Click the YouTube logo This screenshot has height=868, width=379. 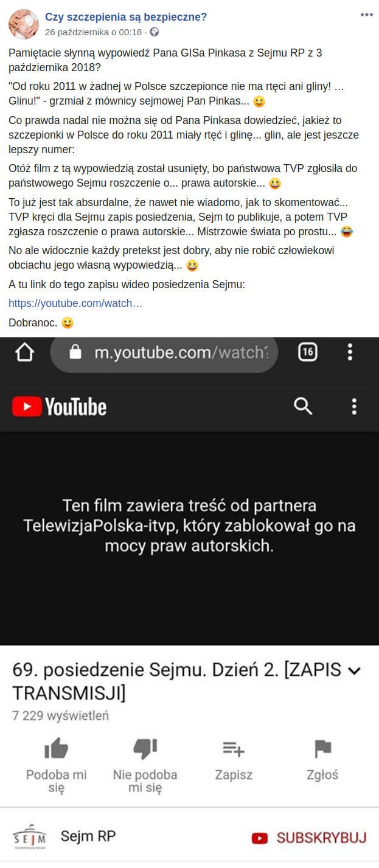point(59,407)
